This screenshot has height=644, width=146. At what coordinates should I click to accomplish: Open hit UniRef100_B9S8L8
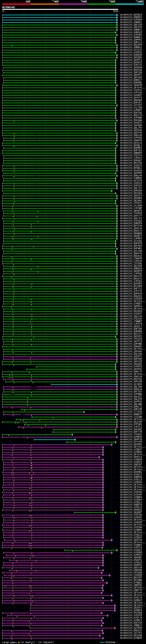(x=131, y=15)
